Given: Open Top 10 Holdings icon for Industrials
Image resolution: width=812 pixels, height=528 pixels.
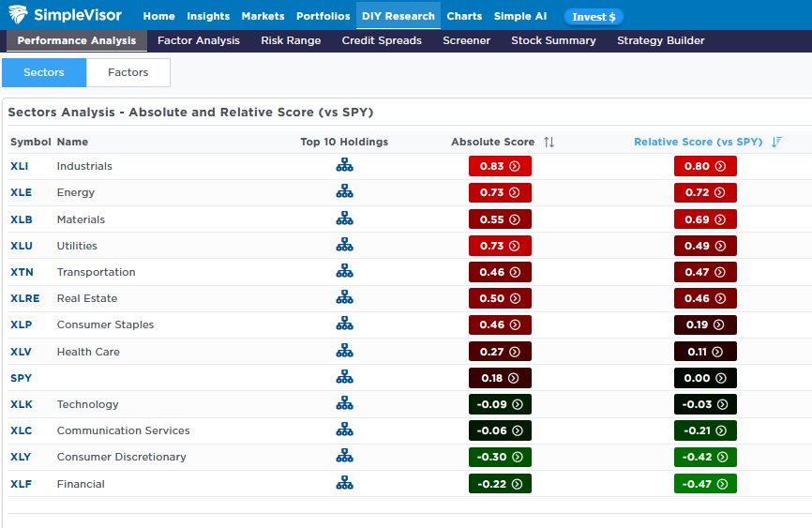Looking at the screenshot, I should coord(344,166).
